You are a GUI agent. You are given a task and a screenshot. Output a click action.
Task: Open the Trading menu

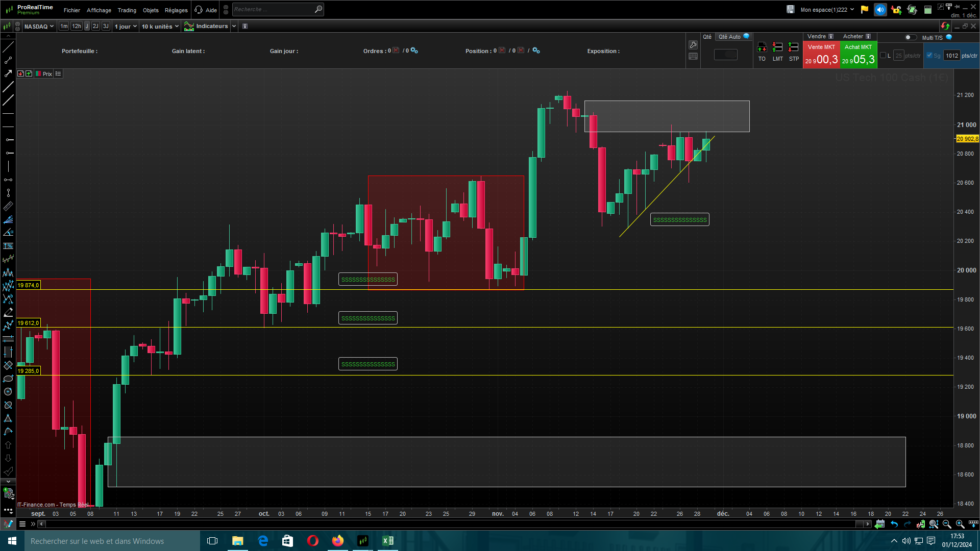coord(127,10)
